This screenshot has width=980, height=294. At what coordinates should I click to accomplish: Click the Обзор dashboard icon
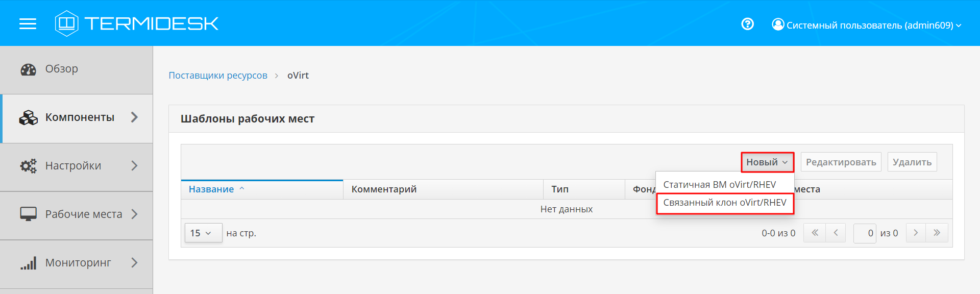coord(28,69)
